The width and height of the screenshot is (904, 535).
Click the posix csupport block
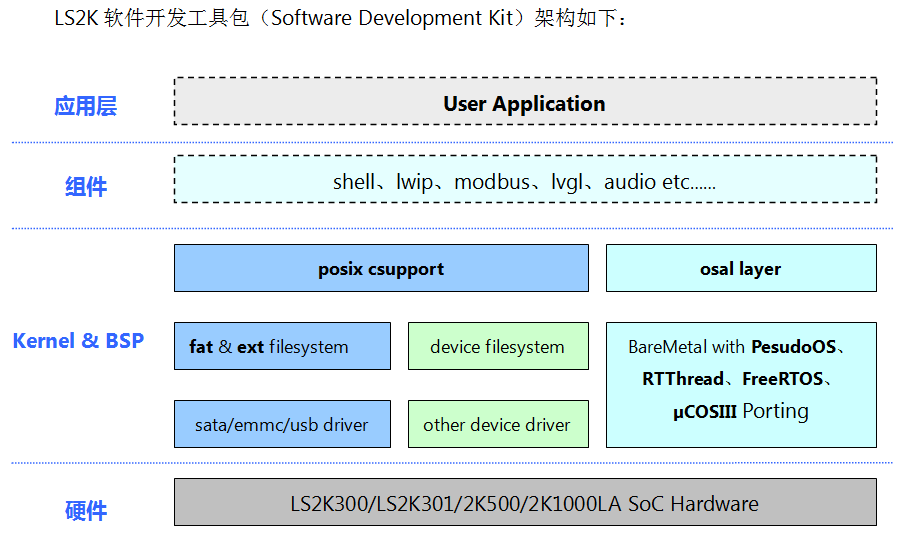[381, 268]
